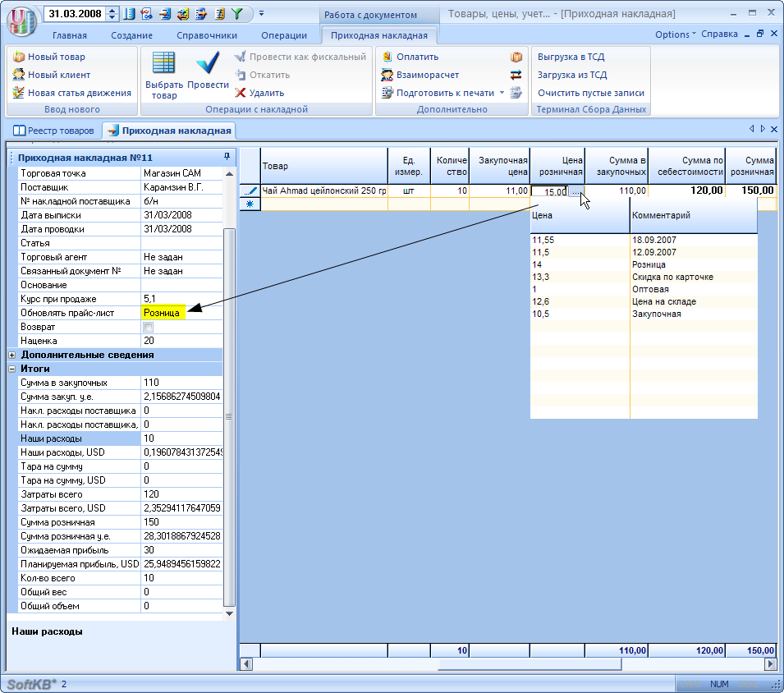Open the Операции ribbon tab
Screen dimensions: 784x693
point(284,35)
